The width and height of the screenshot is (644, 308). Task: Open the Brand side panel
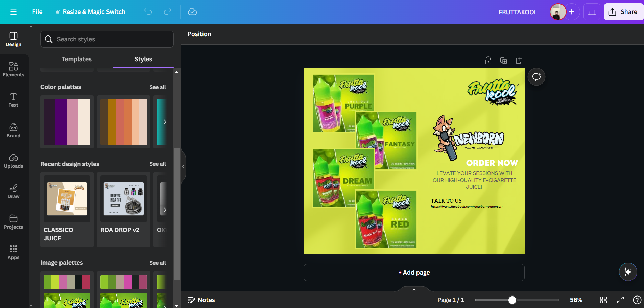pos(14,131)
